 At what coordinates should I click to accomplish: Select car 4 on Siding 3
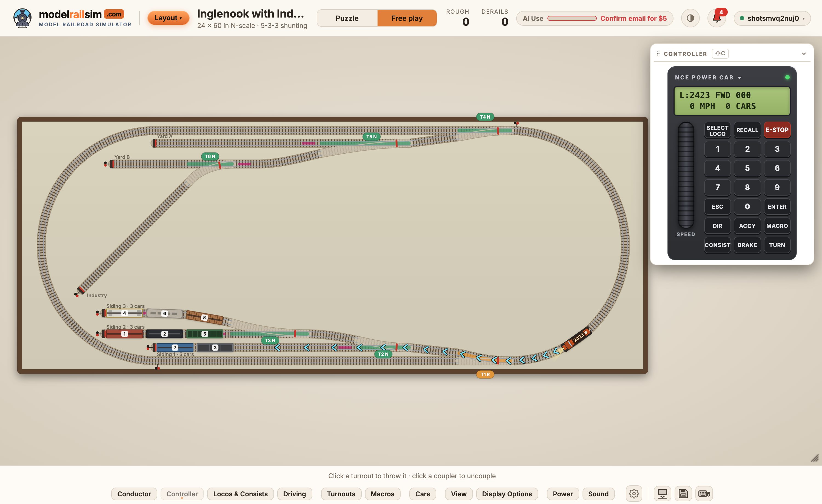[124, 313]
